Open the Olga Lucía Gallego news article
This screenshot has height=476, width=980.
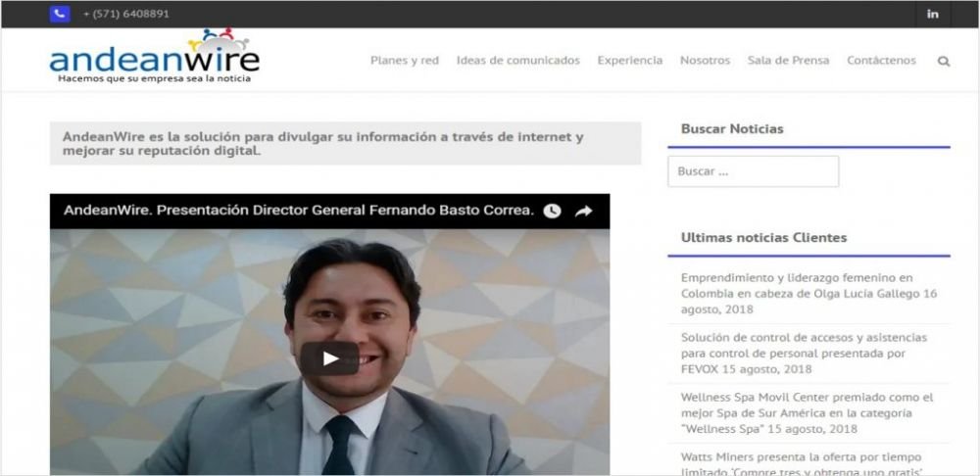point(808,294)
